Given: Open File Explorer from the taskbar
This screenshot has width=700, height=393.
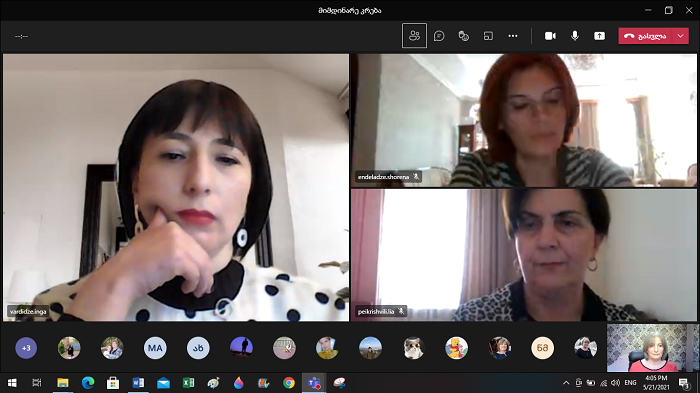Looking at the screenshot, I should pyautogui.click(x=62, y=383).
